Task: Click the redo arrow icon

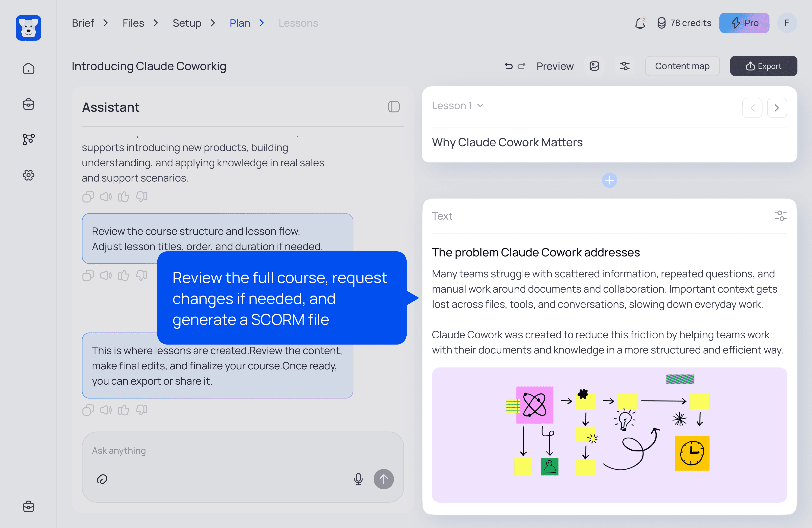Action: [x=521, y=66]
